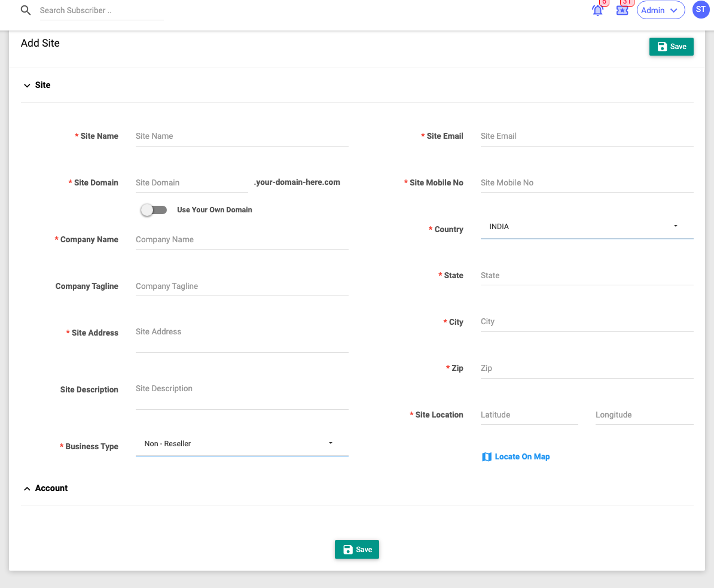
Task: Click the Site Address text area
Action: point(242,337)
